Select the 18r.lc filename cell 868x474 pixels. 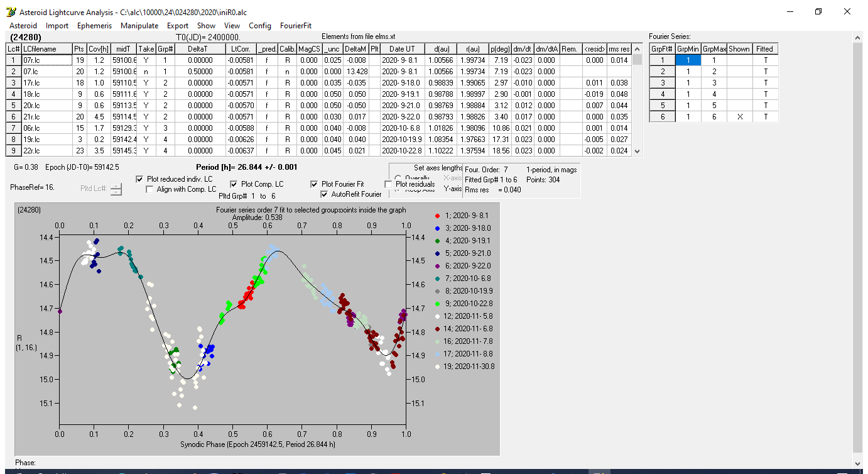(46, 94)
